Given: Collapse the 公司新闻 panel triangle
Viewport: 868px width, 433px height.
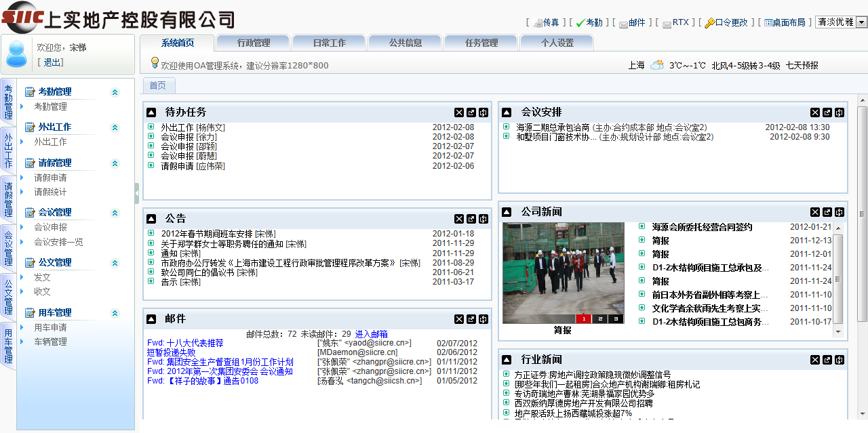Looking at the screenshot, I should click(x=507, y=212).
